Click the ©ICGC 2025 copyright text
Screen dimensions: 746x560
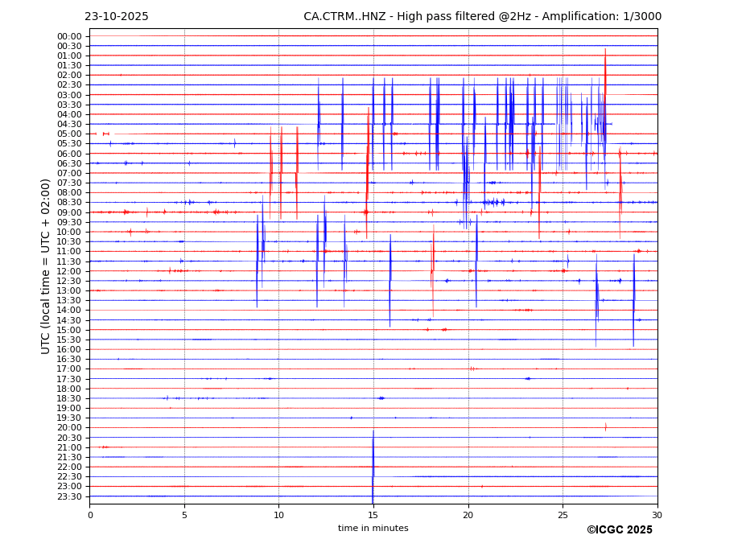(619, 529)
